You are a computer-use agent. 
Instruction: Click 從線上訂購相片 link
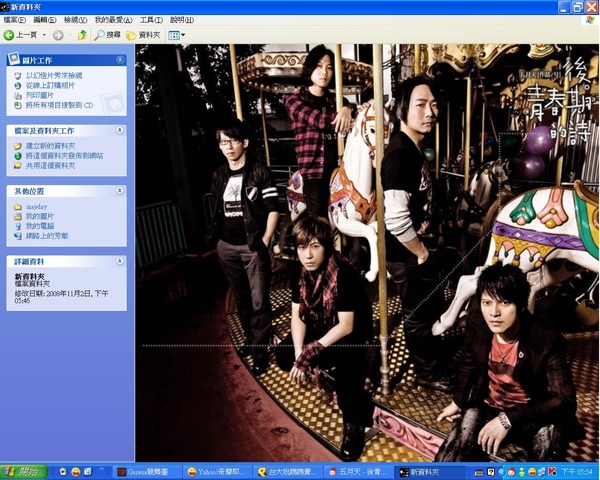(x=51, y=85)
